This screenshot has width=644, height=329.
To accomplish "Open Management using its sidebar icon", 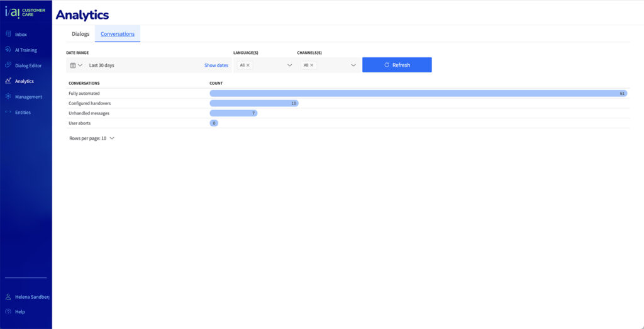I will coord(8,97).
